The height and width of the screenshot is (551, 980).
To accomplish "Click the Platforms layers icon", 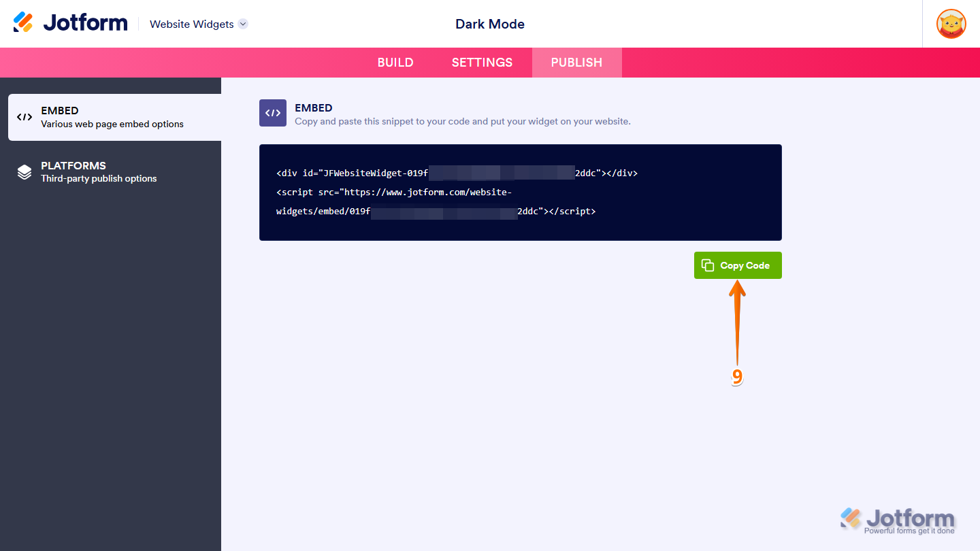I will (24, 172).
